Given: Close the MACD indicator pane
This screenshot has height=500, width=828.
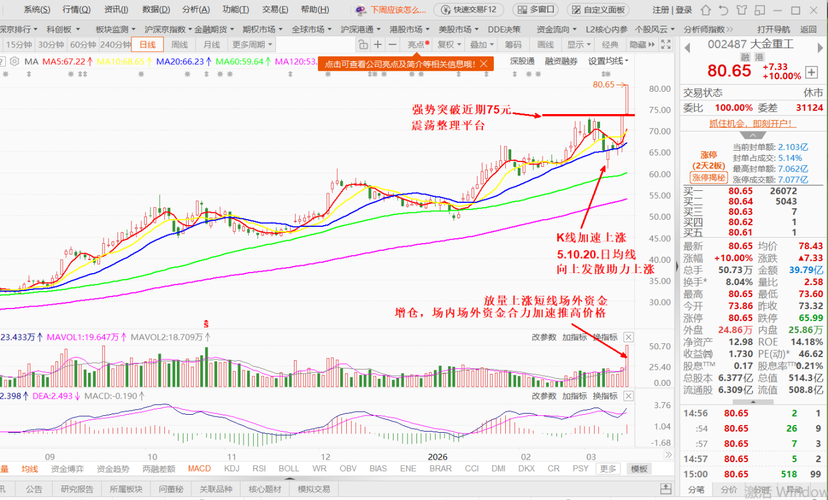Looking at the screenshot, I should tap(628, 395).
